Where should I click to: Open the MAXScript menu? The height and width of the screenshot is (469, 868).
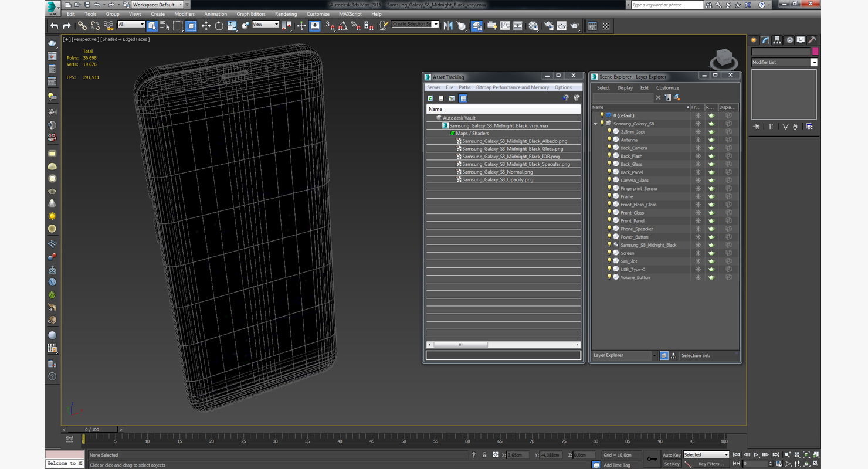(350, 14)
